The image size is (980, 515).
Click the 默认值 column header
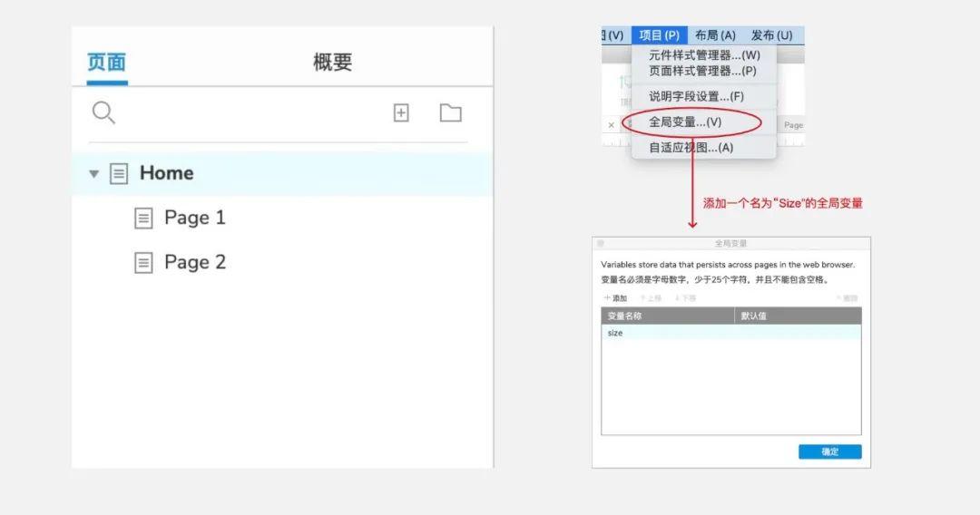click(799, 316)
